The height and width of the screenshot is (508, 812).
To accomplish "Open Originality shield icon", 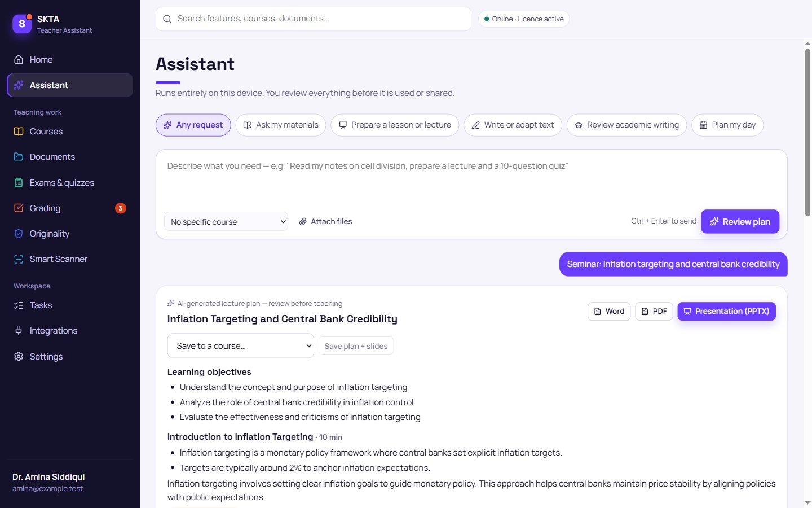I will coord(19,234).
